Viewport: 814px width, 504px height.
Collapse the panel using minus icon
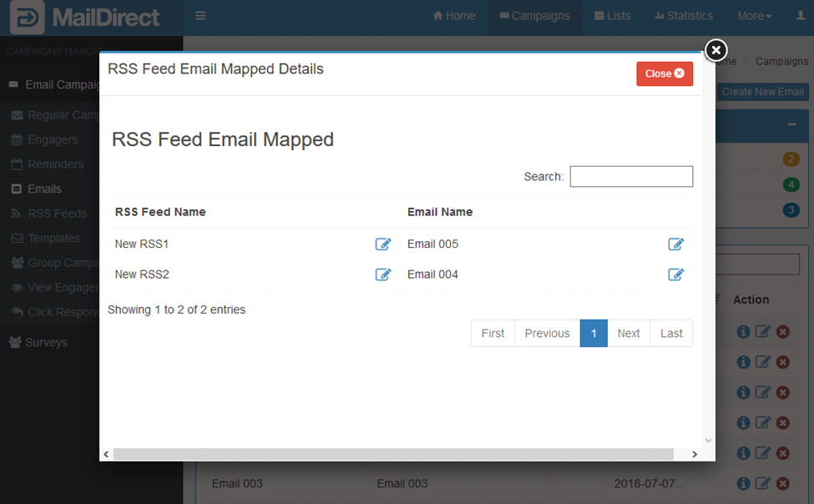[x=791, y=124]
